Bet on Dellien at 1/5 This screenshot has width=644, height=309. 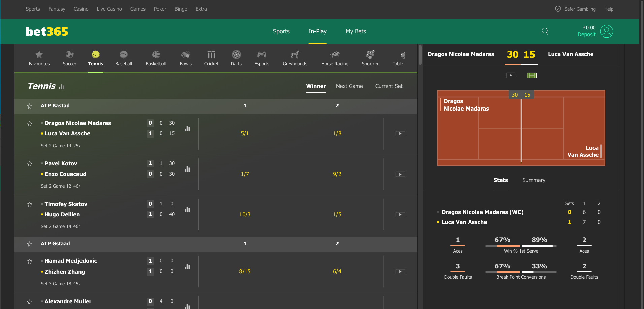(x=337, y=215)
